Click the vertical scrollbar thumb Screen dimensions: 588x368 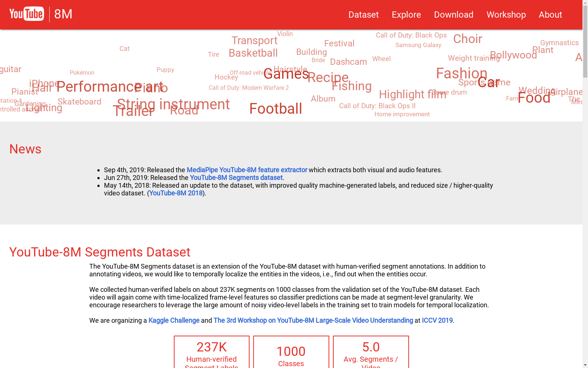pyautogui.click(x=585, y=42)
